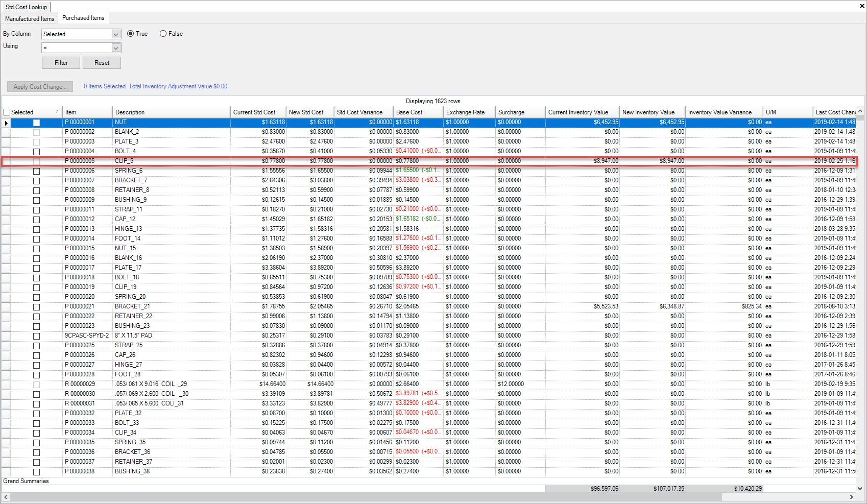Click the Reset button
867x504 pixels.
point(102,63)
